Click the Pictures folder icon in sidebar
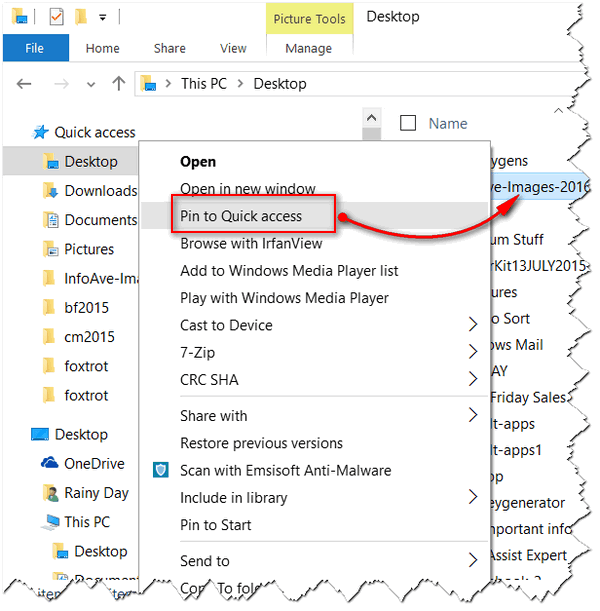This screenshot has width=600, height=611. (50, 249)
